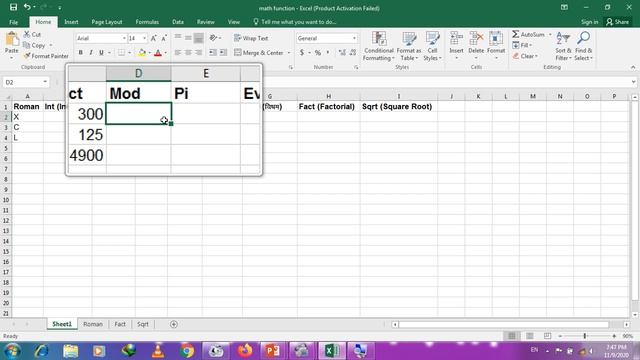Click the Orientation text angle icon
640x360 pixels.
pos(213,38)
